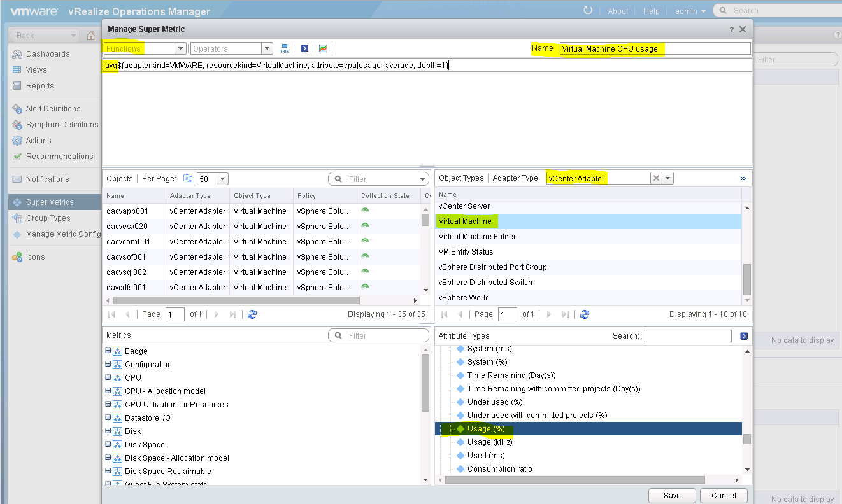This screenshot has width=842, height=504.
Task: Open the Operators dropdown
Action: click(267, 48)
